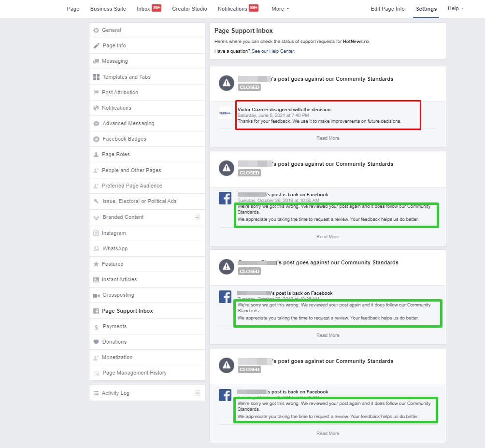The height and width of the screenshot is (448, 485).
Task: Select Page Management History in sidebar
Action: click(134, 373)
